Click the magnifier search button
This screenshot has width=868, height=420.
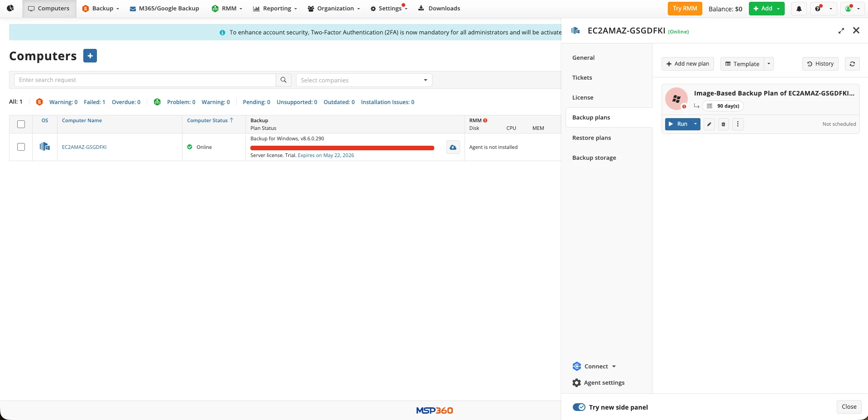(283, 80)
